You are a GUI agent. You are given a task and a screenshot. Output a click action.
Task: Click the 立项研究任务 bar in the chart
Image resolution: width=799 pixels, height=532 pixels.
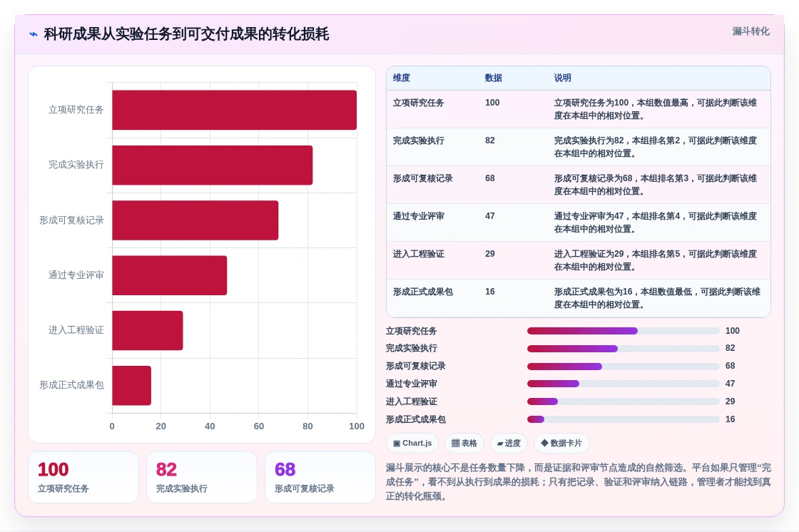coord(235,110)
